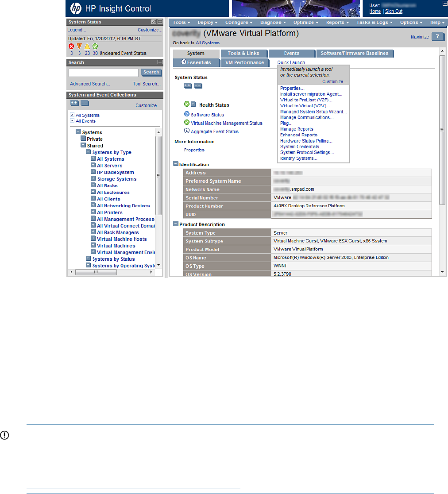The width and height of the screenshot is (448, 494).
Task: Click the critical status red X icon
Action: (72, 46)
